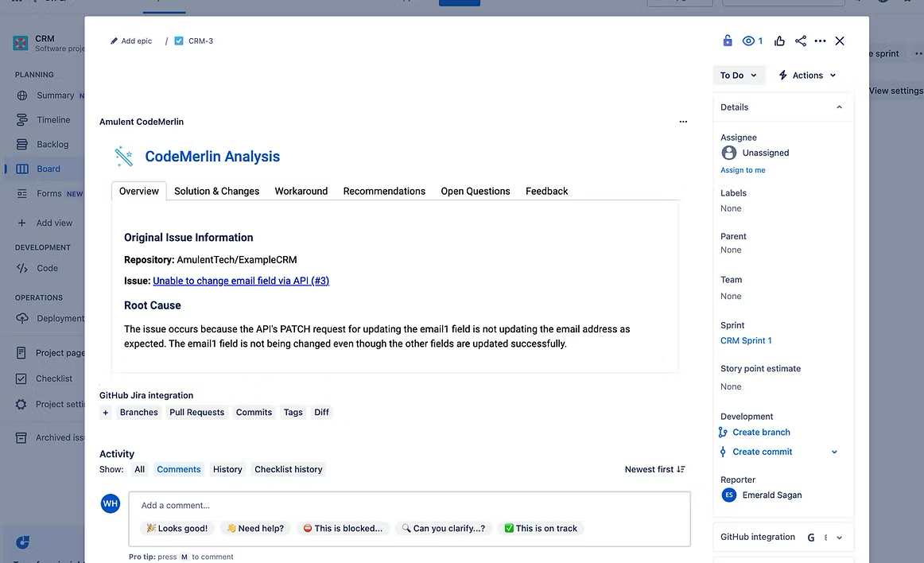
Task: Open the Recommendations tab
Action: coord(384,191)
